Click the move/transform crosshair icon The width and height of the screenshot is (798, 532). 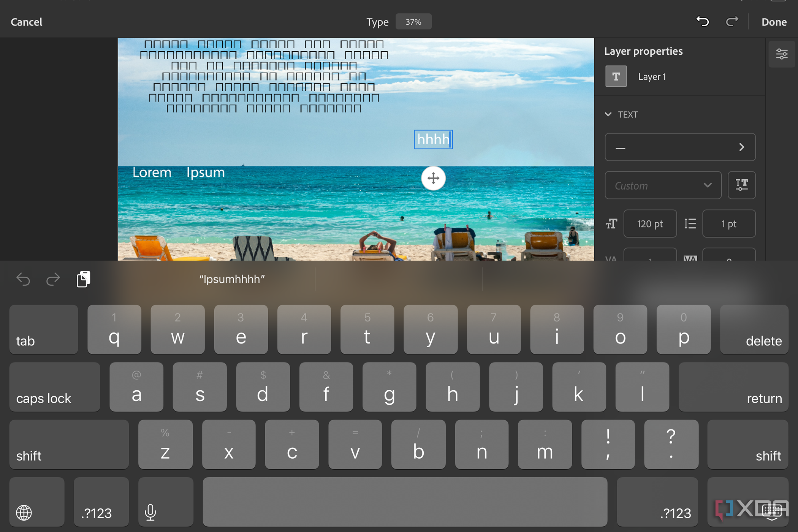(x=433, y=177)
